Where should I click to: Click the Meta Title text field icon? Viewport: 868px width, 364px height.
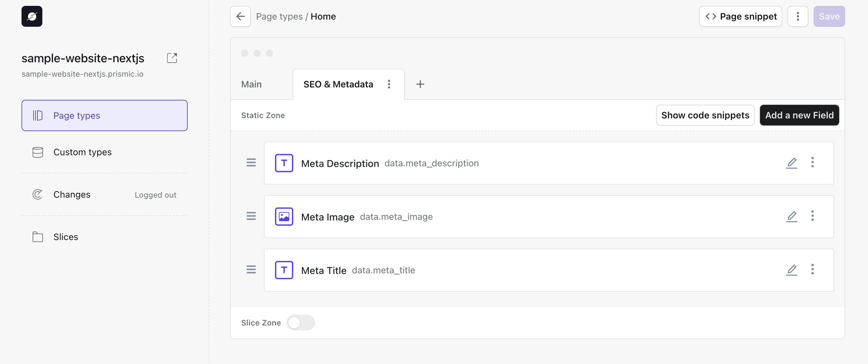point(284,270)
